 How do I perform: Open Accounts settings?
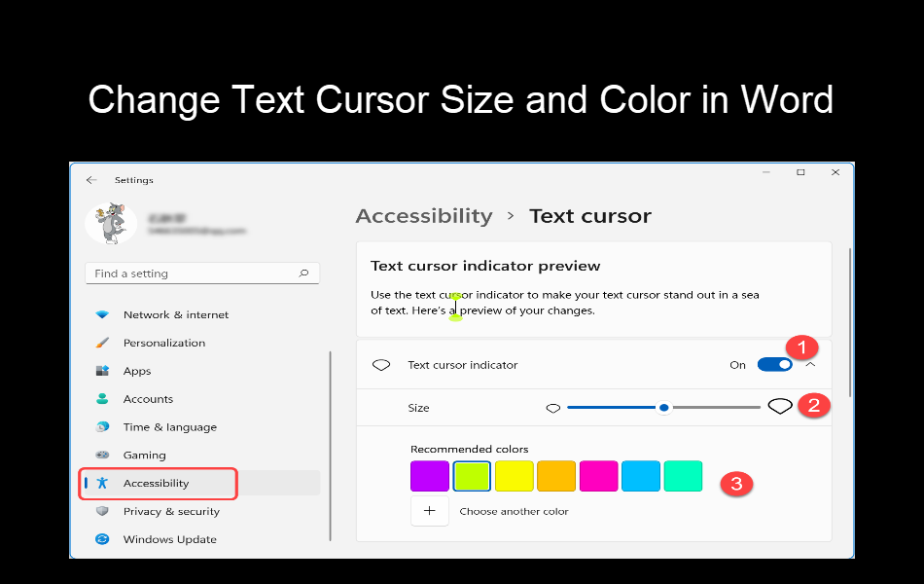pos(148,399)
